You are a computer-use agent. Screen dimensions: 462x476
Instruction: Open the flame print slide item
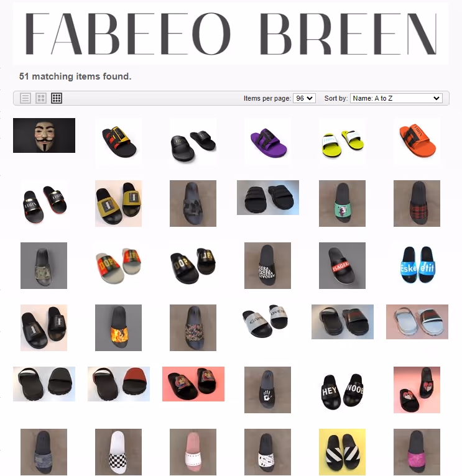pos(119,328)
